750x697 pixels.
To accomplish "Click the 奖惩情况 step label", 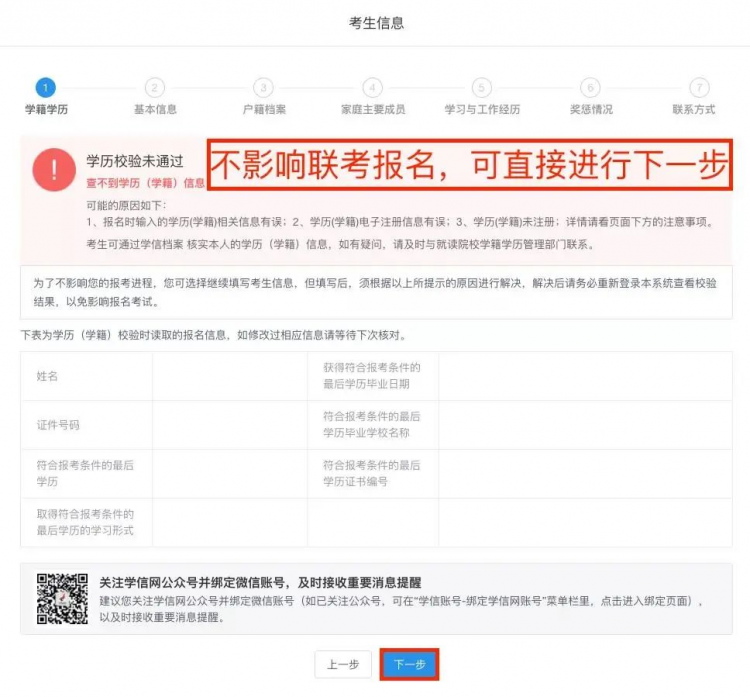I will [591, 110].
